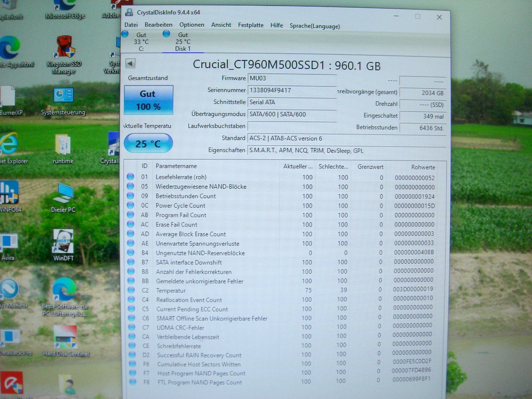
Task: Click the Parametername column header
Action: coord(176,166)
